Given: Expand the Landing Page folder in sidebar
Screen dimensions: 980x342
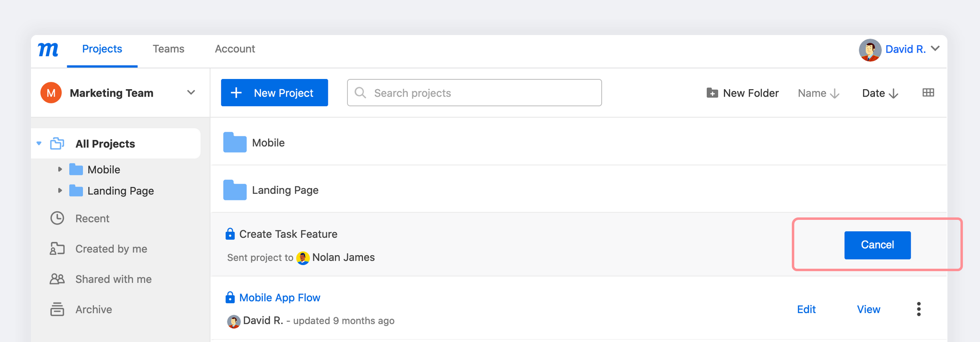Looking at the screenshot, I should (60, 191).
